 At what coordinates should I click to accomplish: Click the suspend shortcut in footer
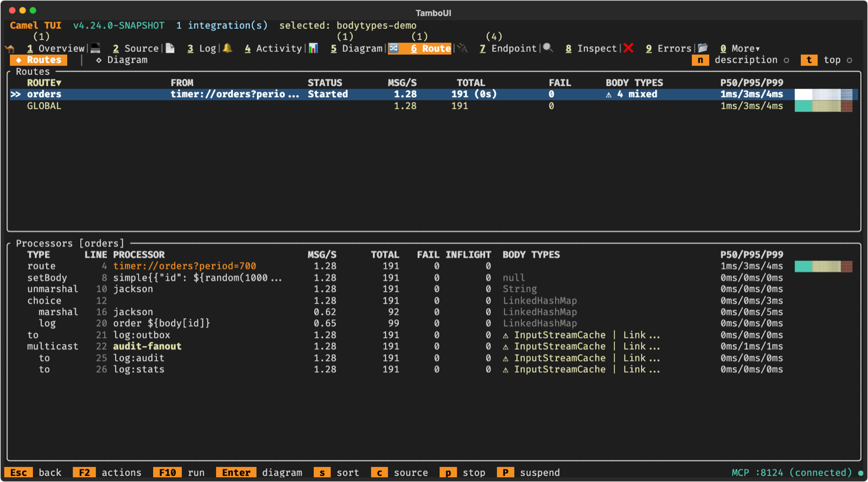[528, 473]
